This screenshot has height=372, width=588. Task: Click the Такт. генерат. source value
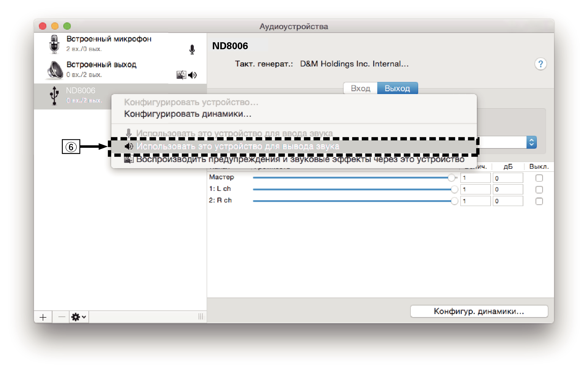tap(354, 64)
